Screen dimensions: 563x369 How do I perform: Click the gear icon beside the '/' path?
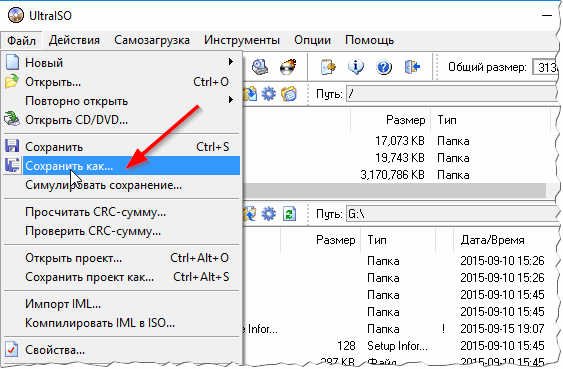(269, 94)
